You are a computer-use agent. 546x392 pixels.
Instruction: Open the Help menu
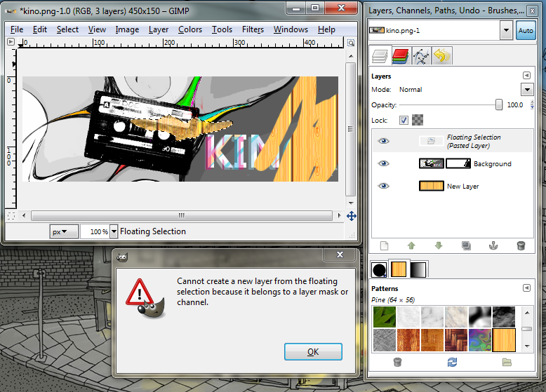point(326,29)
